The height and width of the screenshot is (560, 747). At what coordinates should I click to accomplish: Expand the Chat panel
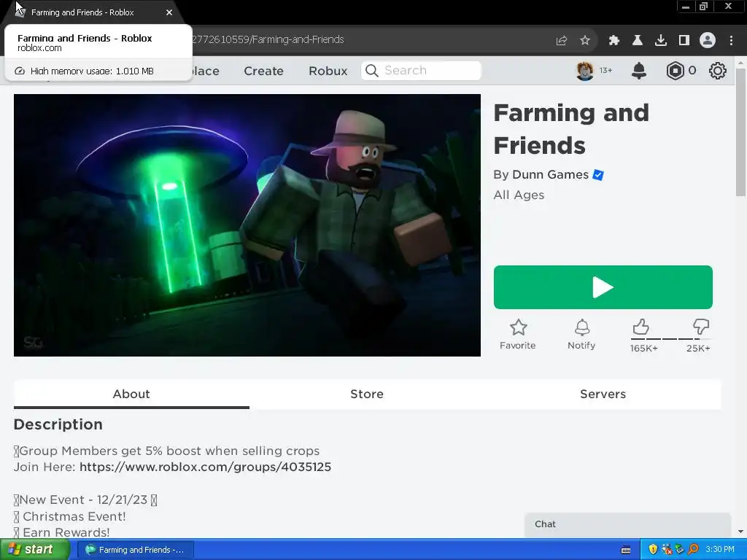pos(627,524)
